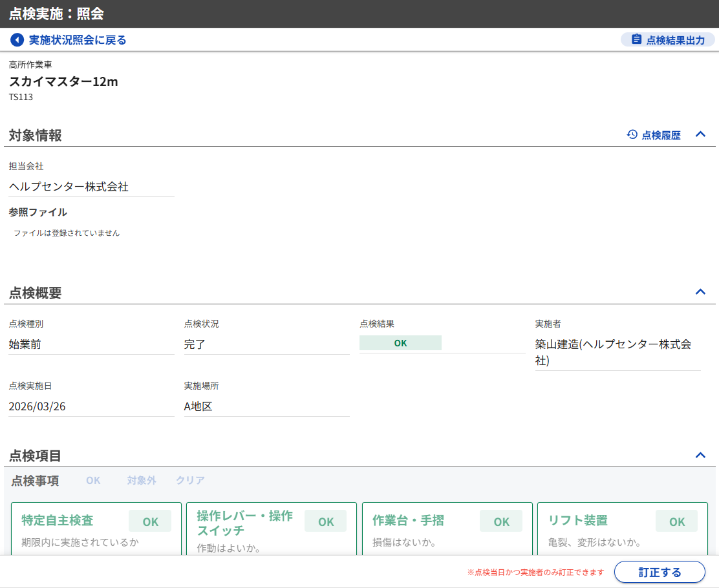Click the 点検種別 field showing 始業前
Viewport: 719px width, 588px height.
point(91,344)
